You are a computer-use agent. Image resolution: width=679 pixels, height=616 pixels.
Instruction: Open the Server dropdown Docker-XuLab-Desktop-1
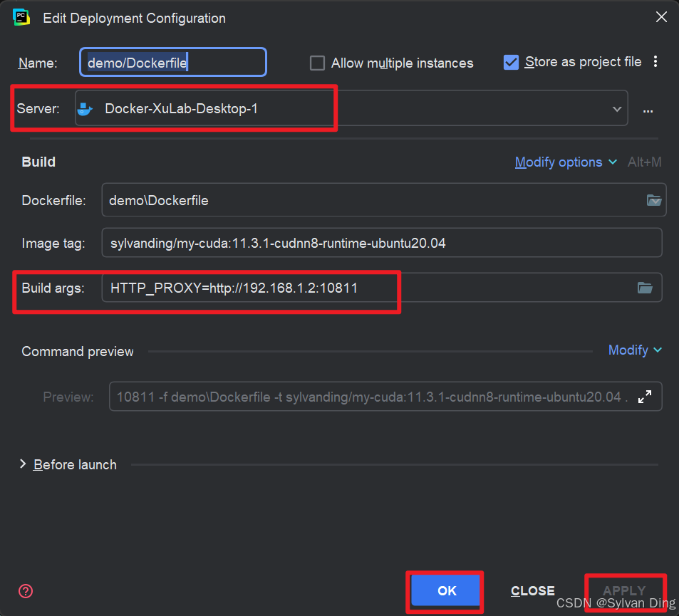(351, 108)
